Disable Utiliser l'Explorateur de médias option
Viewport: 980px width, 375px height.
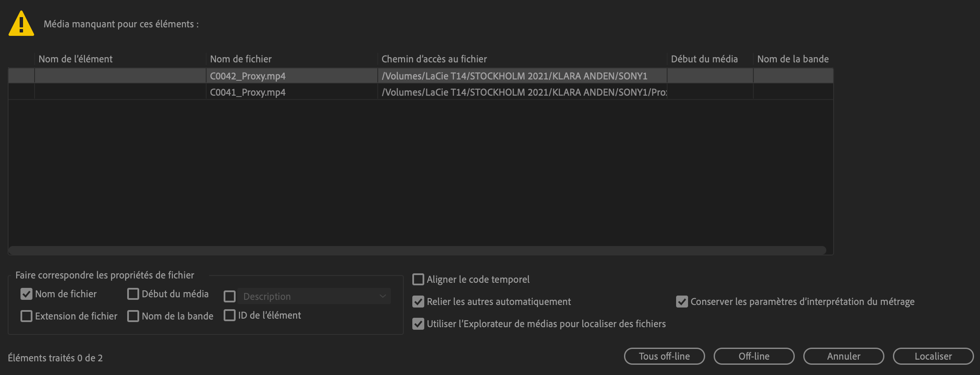pos(418,324)
